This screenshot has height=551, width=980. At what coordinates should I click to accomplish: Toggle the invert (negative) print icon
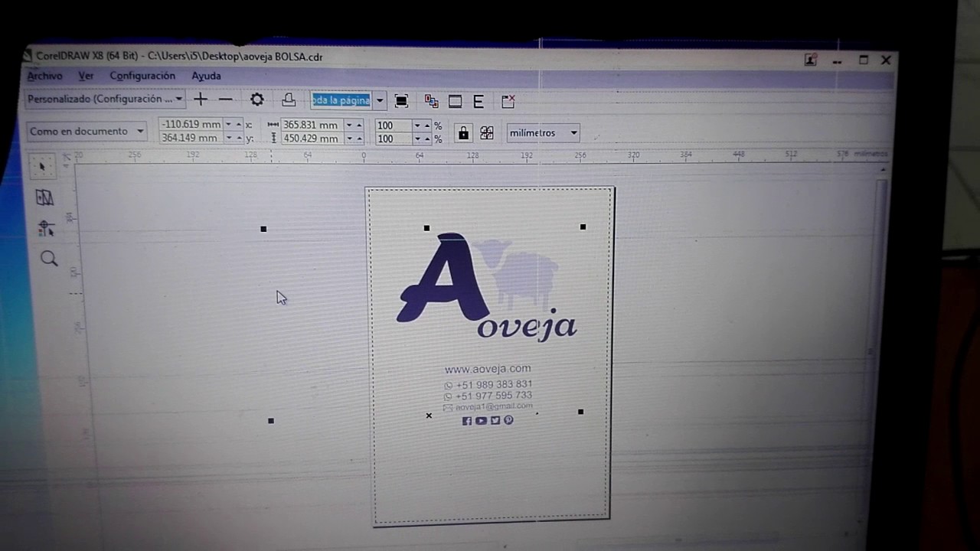click(x=455, y=101)
